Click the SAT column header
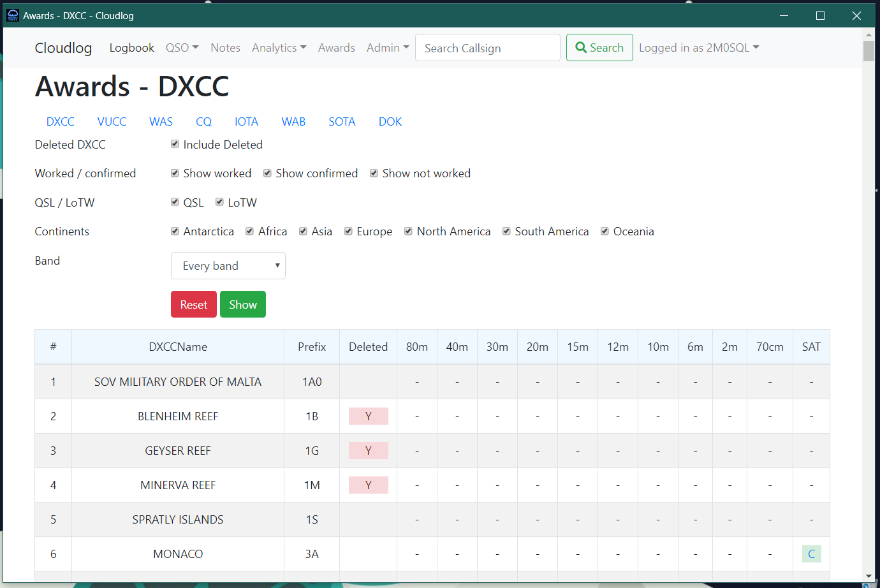This screenshot has width=880, height=588. [811, 347]
